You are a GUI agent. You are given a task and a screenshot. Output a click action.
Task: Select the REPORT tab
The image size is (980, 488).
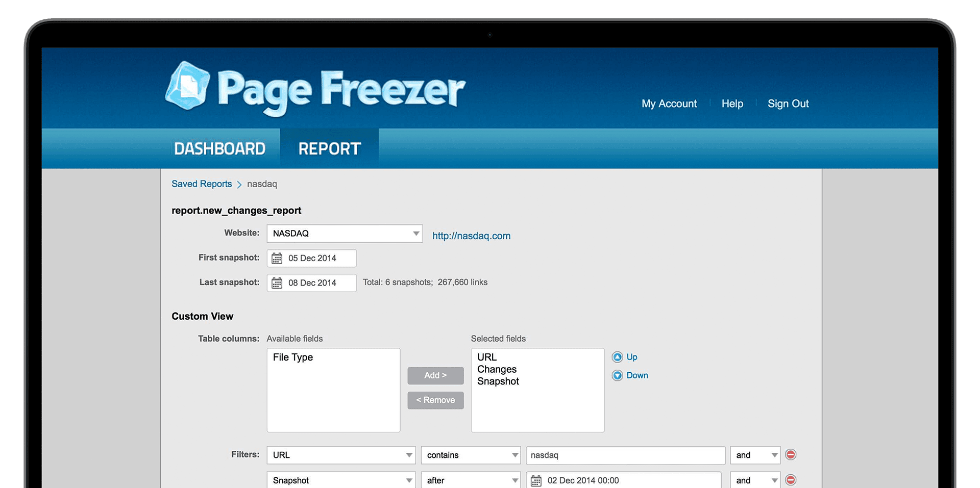tap(329, 149)
